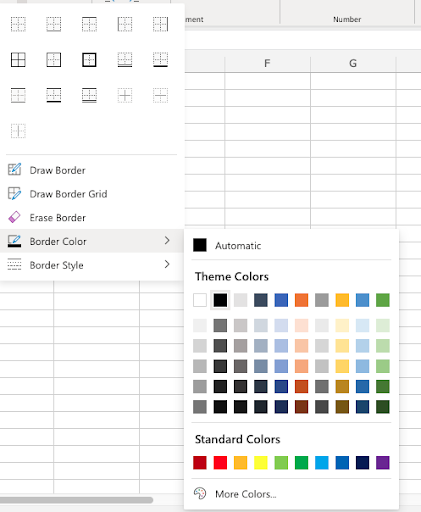This screenshot has width=421, height=512.
Task: Apply the Inside Vertical Border icon
Action: click(x=18, y=131)
